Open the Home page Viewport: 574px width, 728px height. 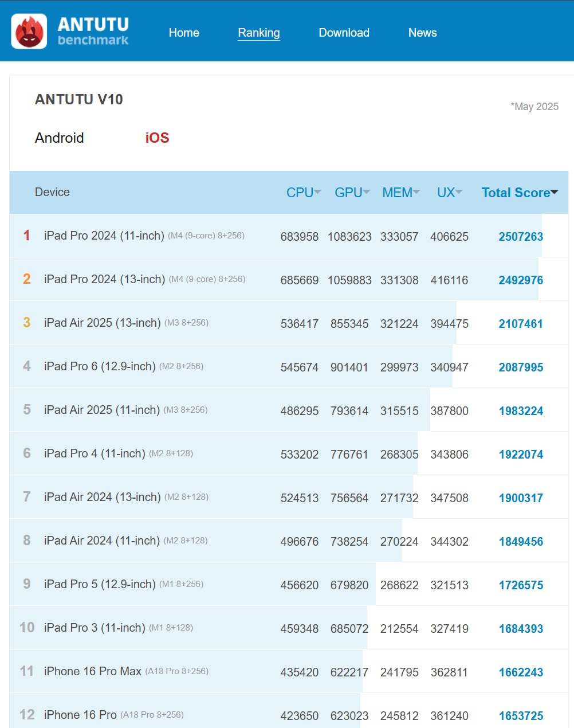point(184,33)
